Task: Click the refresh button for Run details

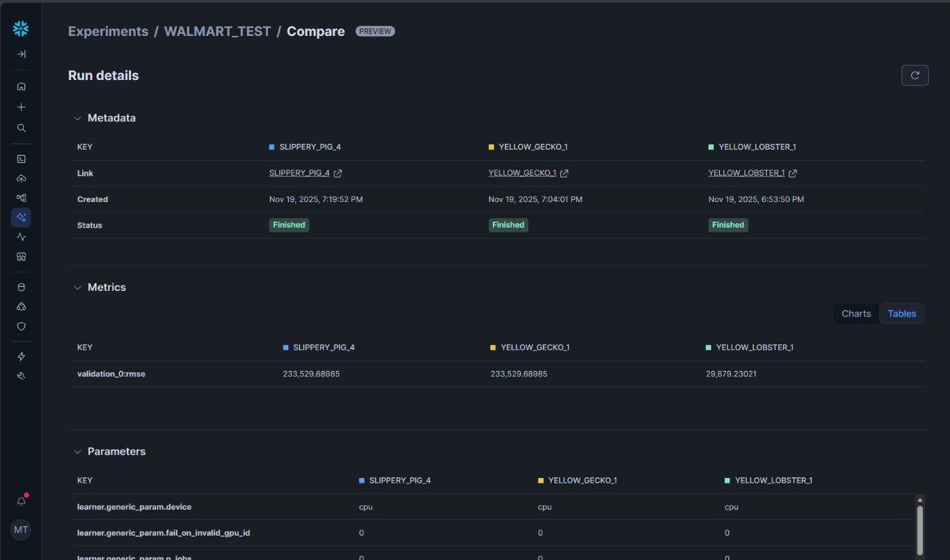Action: [915, 75]
